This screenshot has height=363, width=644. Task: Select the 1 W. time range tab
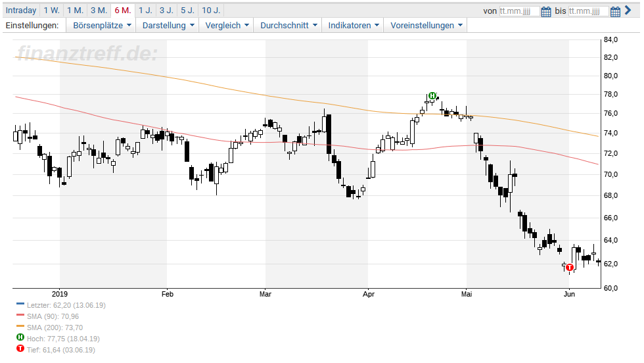(x=52, y=11)
